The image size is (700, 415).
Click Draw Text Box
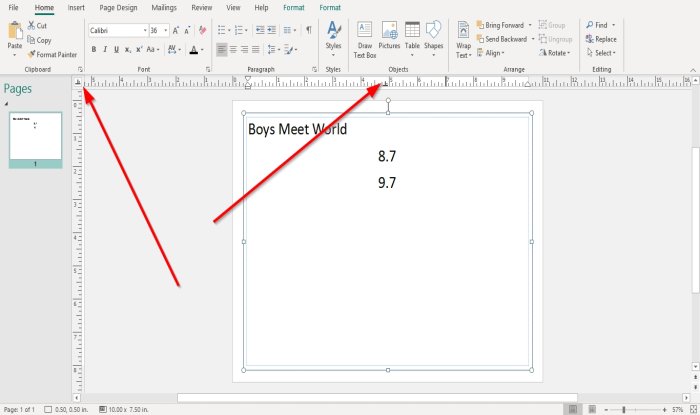tap(365, 40)
